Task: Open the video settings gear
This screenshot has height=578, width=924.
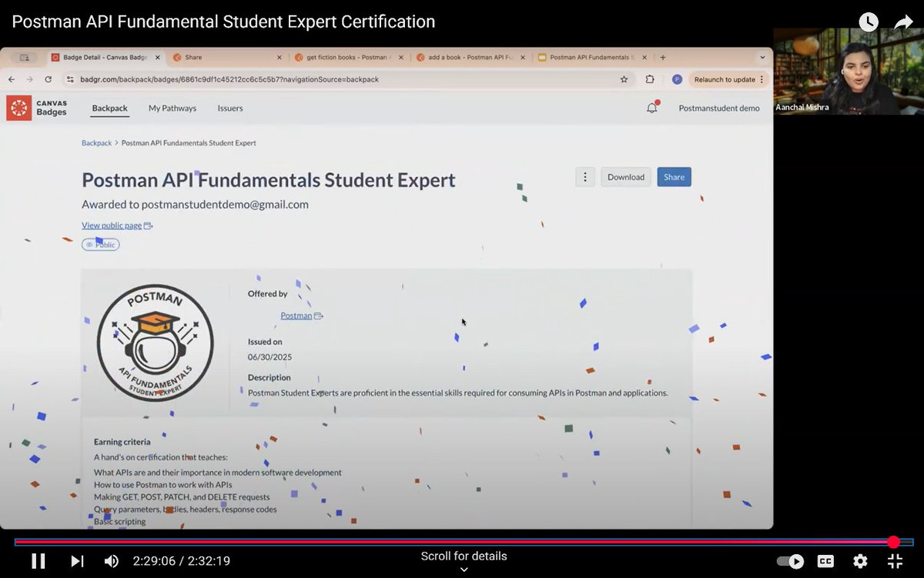Action: coord(860,561)
